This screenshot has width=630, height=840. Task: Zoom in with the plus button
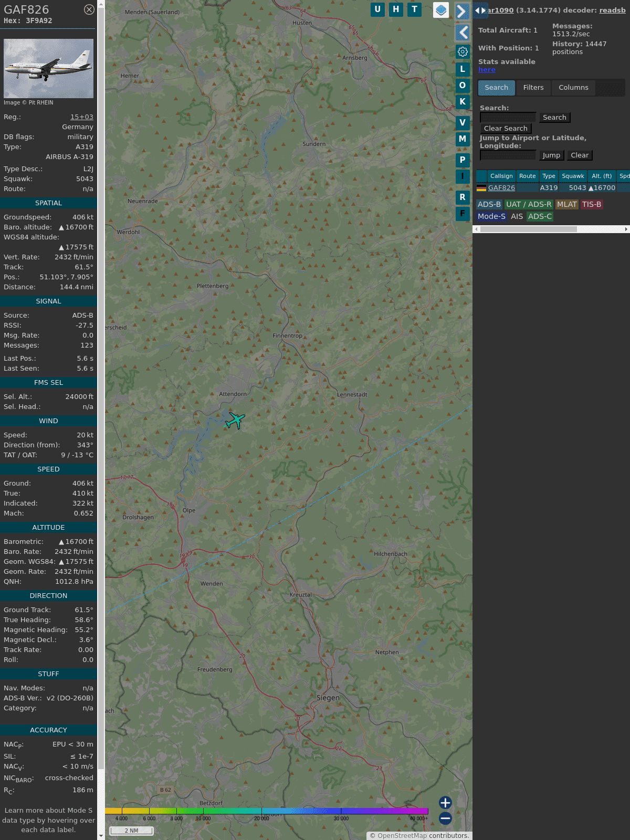click(445, 803)
